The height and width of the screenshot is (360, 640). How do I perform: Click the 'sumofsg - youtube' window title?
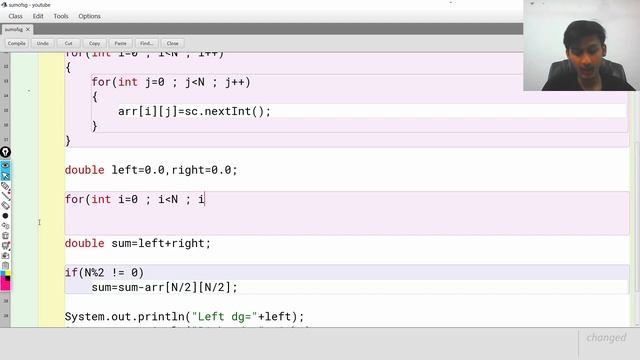29,5
